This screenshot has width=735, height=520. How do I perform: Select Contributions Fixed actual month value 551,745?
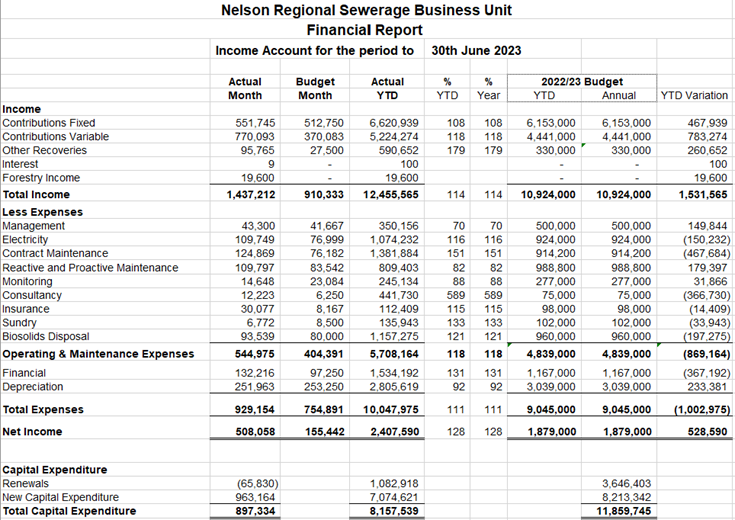tap(255, 123)
